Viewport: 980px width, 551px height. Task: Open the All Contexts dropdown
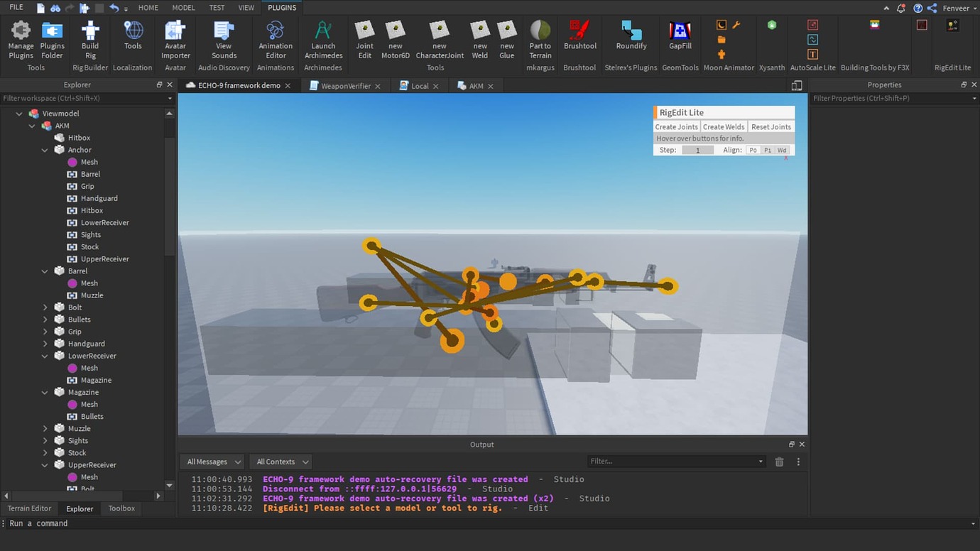point(283,462)
